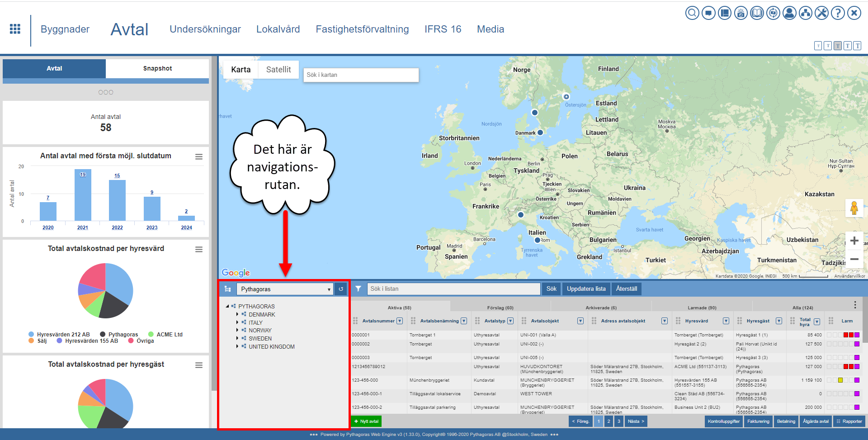The image size is (868, 440).
Task: Click the Nytt avtal button
Action: 367,421
